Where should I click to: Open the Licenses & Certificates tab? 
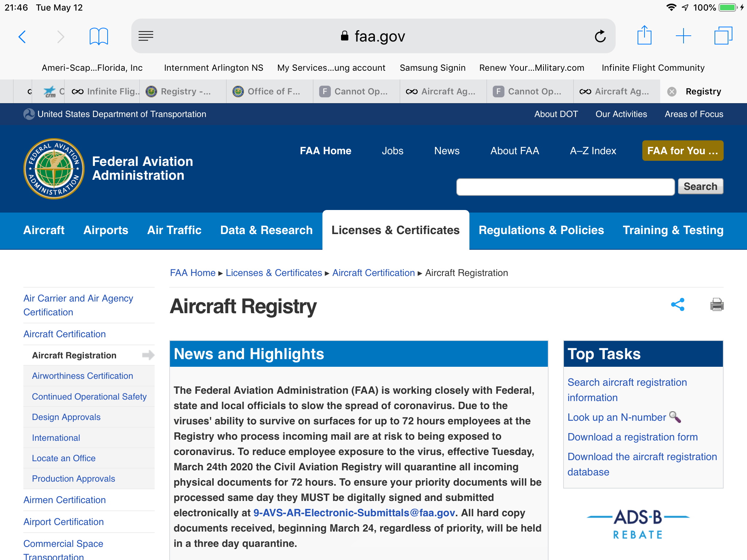tap(395, 230)
